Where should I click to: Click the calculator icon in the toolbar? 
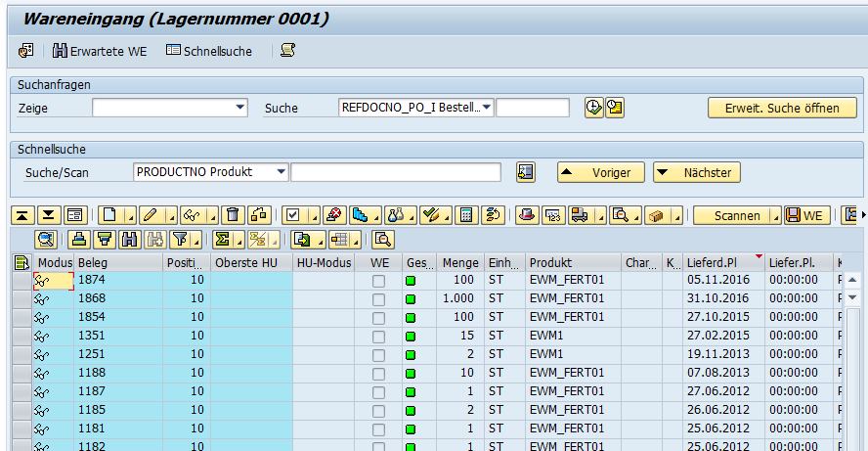click(467, 215)
